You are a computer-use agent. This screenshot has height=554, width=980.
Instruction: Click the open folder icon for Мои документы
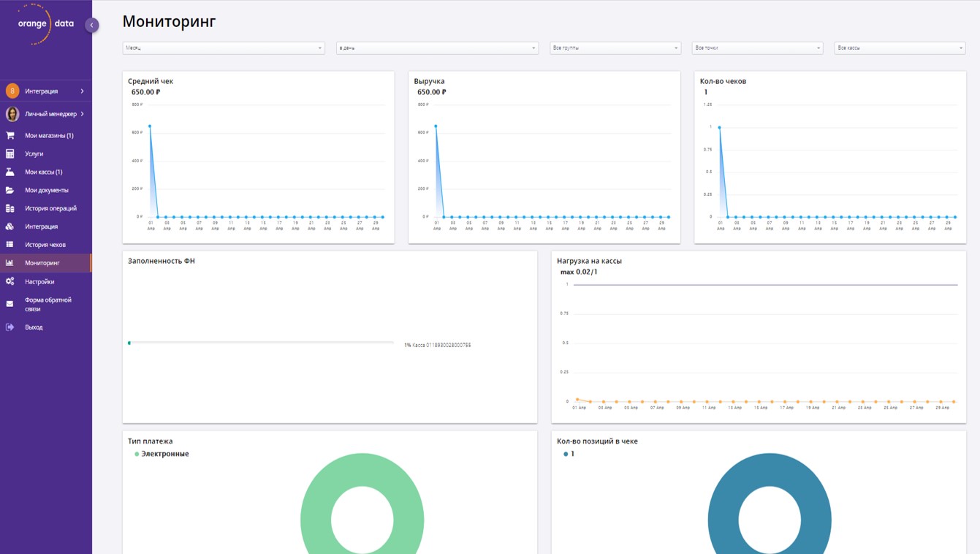(x=10, y=190)
